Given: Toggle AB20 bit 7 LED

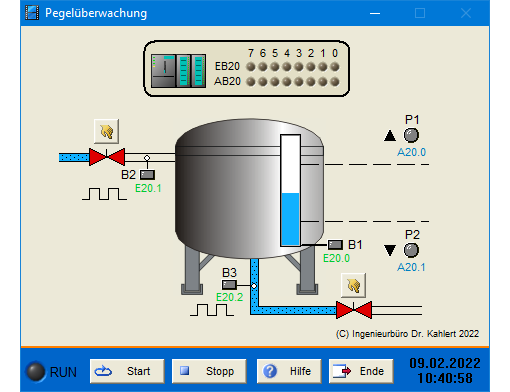Looking at the screenshot, I should 251,82.
